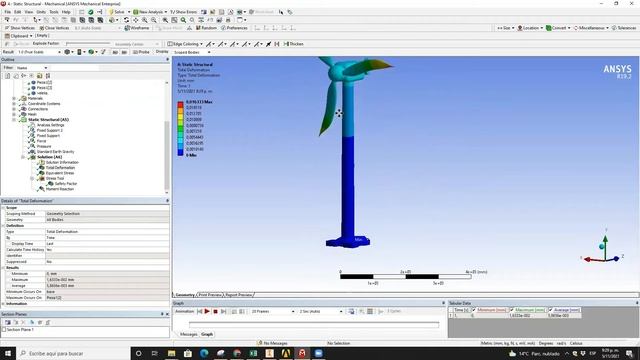Viewport: 640px width, 360px height.
Task: Click Show Vertices toolbar button
Action: coord(20,28)
